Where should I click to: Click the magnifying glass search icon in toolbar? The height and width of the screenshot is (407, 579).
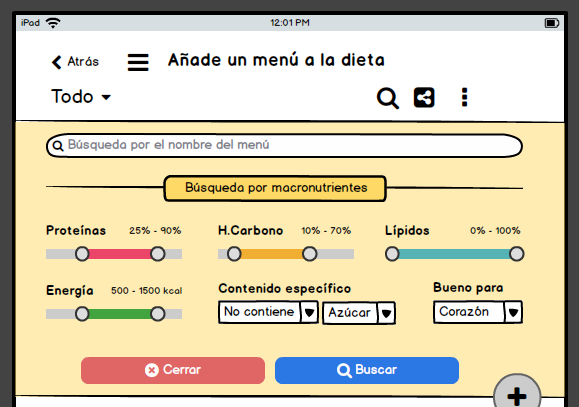point(388,98)
